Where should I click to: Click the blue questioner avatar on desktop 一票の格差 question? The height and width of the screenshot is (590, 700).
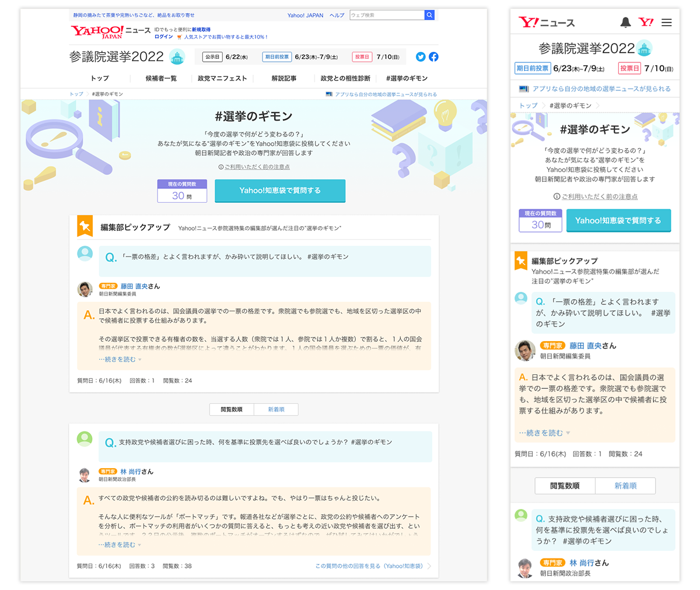coord(85,254)
